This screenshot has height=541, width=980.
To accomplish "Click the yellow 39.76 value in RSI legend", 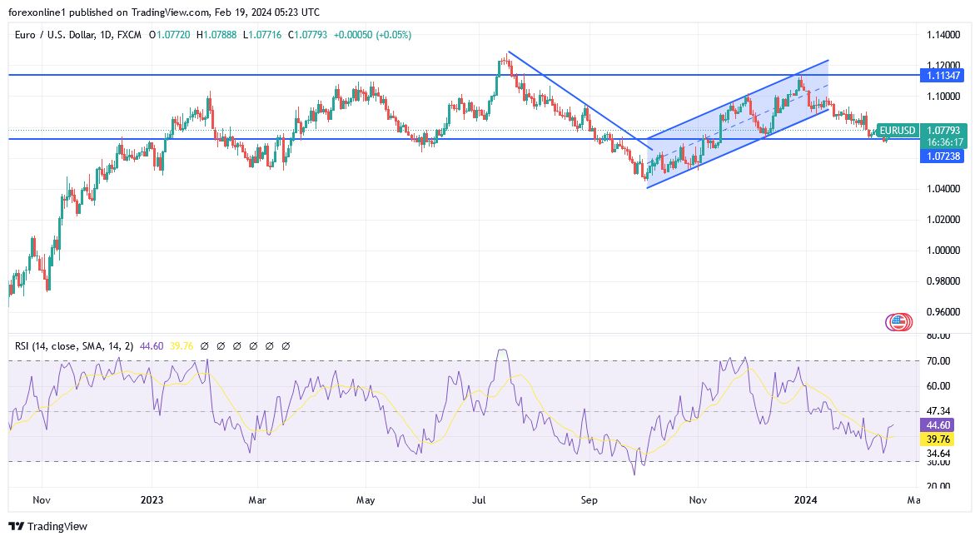I will 182,346.
